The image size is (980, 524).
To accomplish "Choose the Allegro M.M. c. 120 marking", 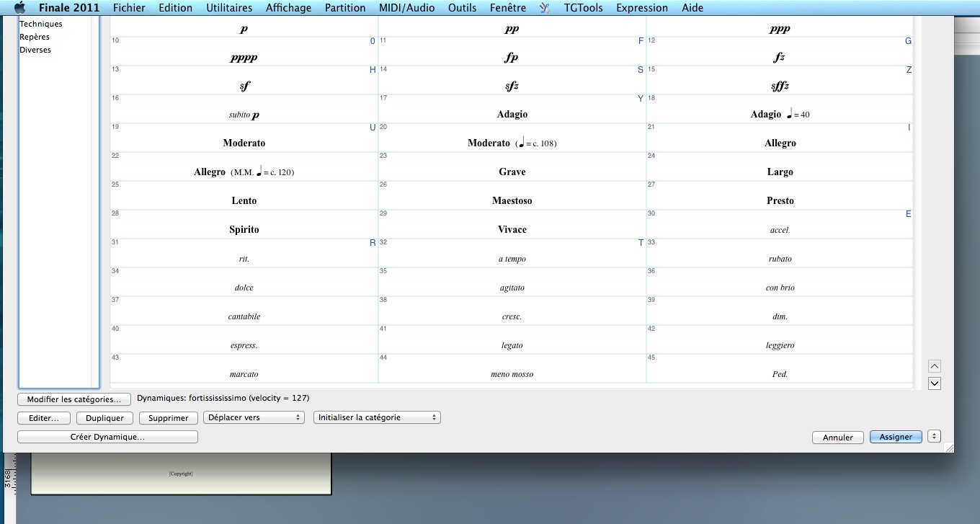I will (x=244, y=172).
